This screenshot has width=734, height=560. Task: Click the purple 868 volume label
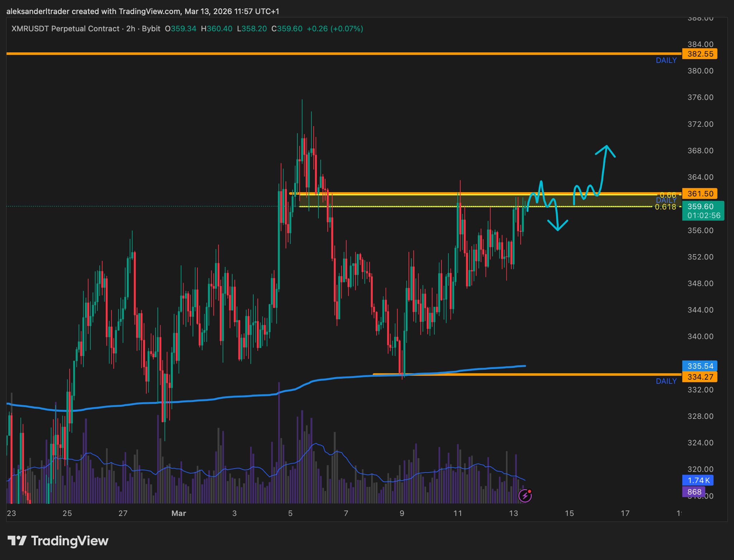pyautogui.click(x=694, y=492)
